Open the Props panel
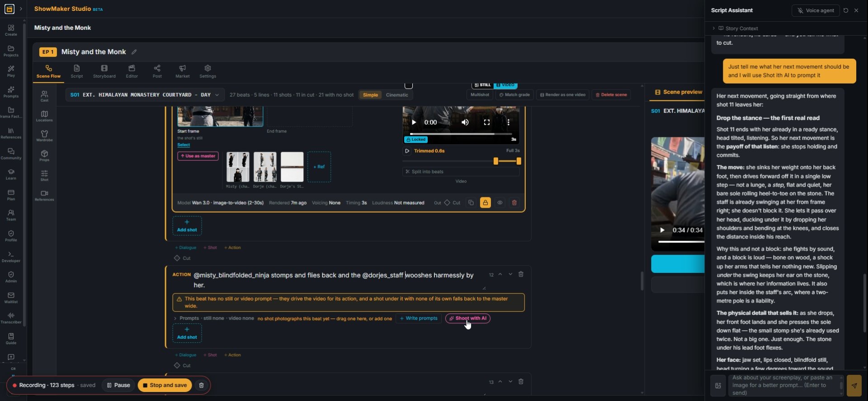 pyautogui.click(x=44, y=156)
